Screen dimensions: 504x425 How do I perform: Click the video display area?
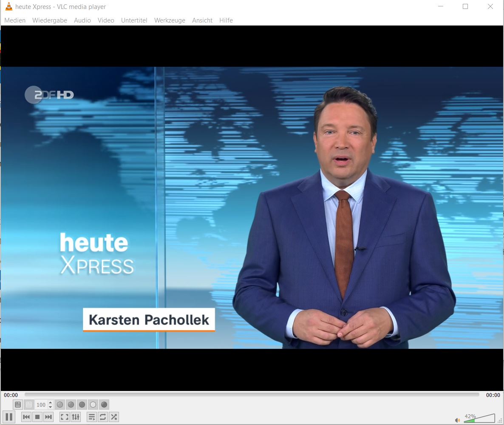[x=252, y=208]
